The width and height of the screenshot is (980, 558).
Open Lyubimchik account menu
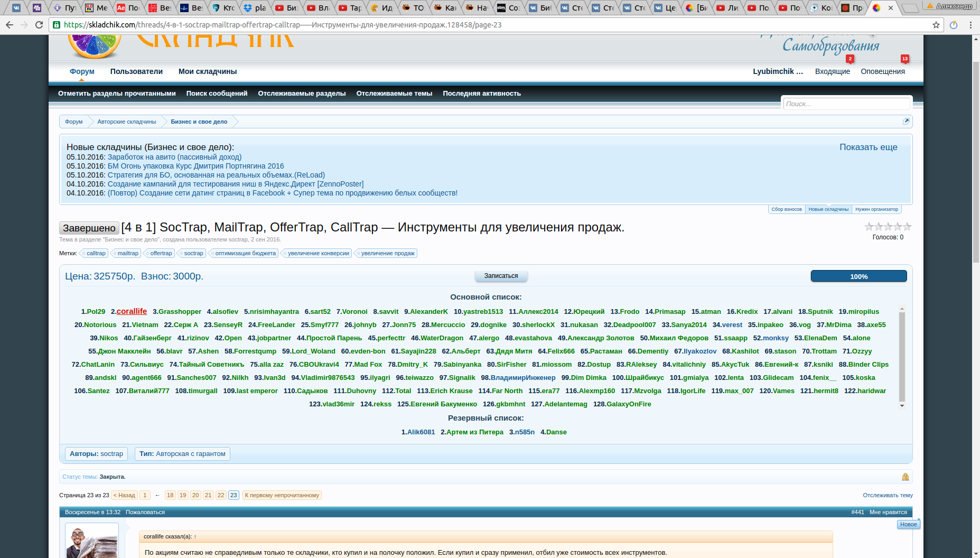click(778, 71)
